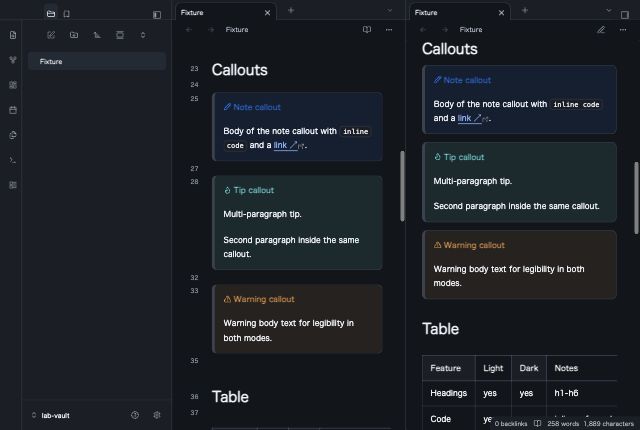Click the Headings table row cell
640x430 pixels.
449,393
